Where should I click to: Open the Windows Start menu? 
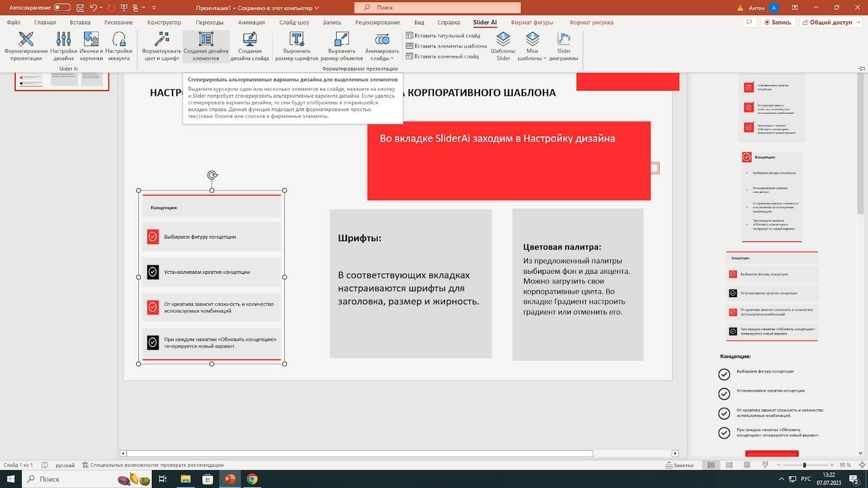pos(10,479)
